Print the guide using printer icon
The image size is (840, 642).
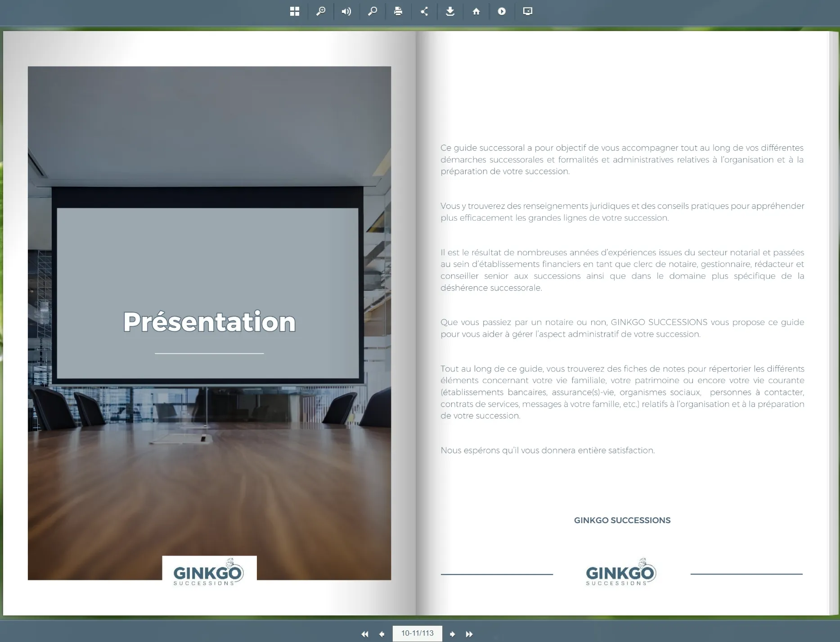tap(398, 11)
